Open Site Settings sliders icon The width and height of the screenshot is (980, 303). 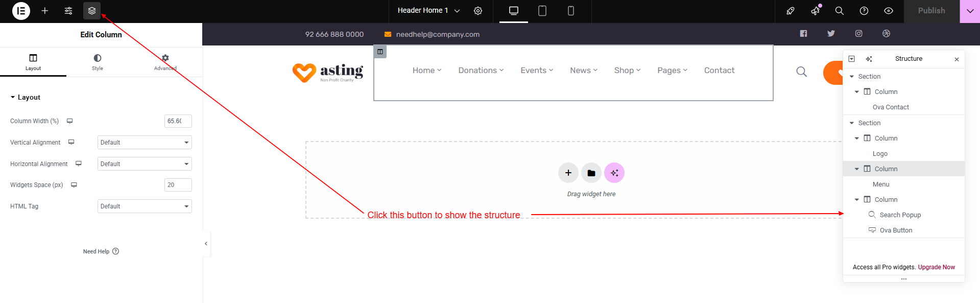click(68, 11)
